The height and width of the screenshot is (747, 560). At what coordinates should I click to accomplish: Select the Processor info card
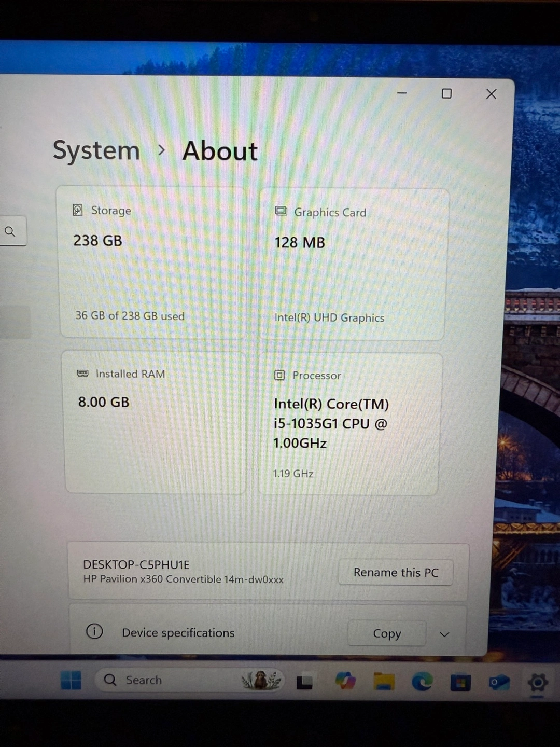tap(350, 424)
